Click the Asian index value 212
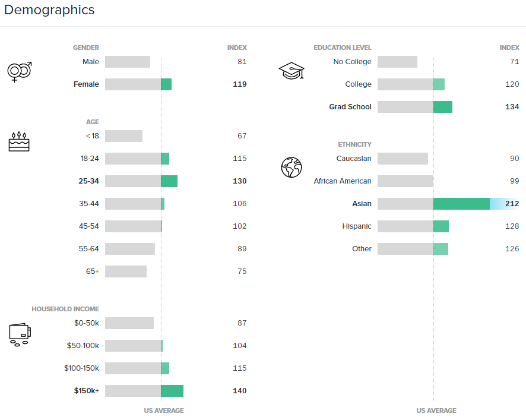526x420 pixels. click(x=512, y=204)
